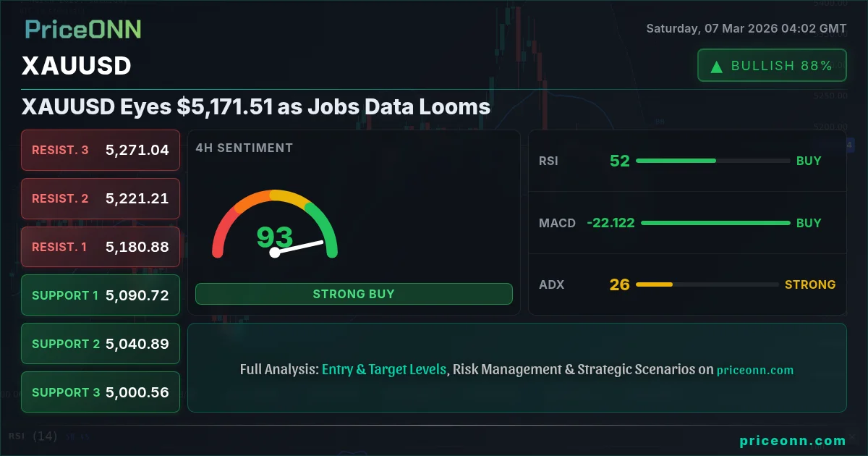This screenshot has height=456, width=868.
Task: Open the priceonn.com footer link
Action: tap(793, 441)
